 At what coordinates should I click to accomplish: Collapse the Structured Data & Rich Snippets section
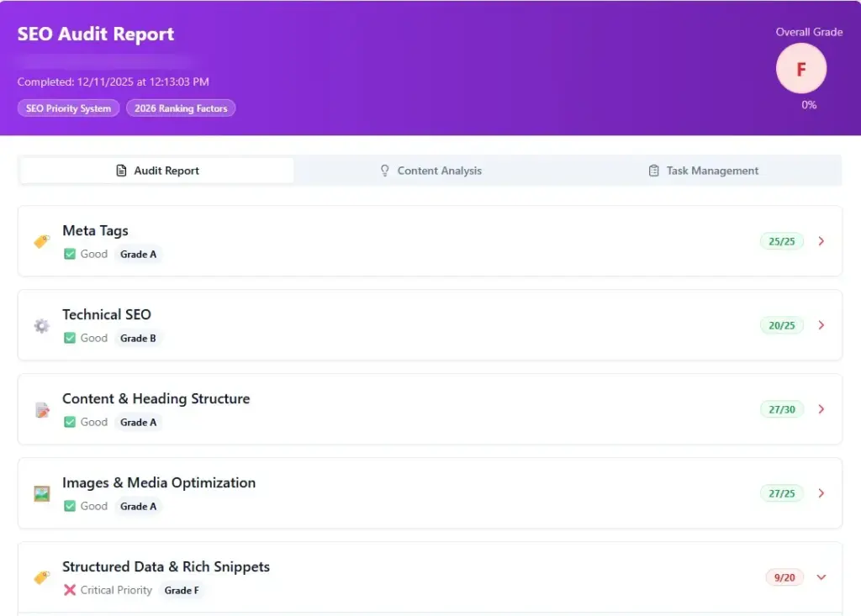tap(821, 577)
